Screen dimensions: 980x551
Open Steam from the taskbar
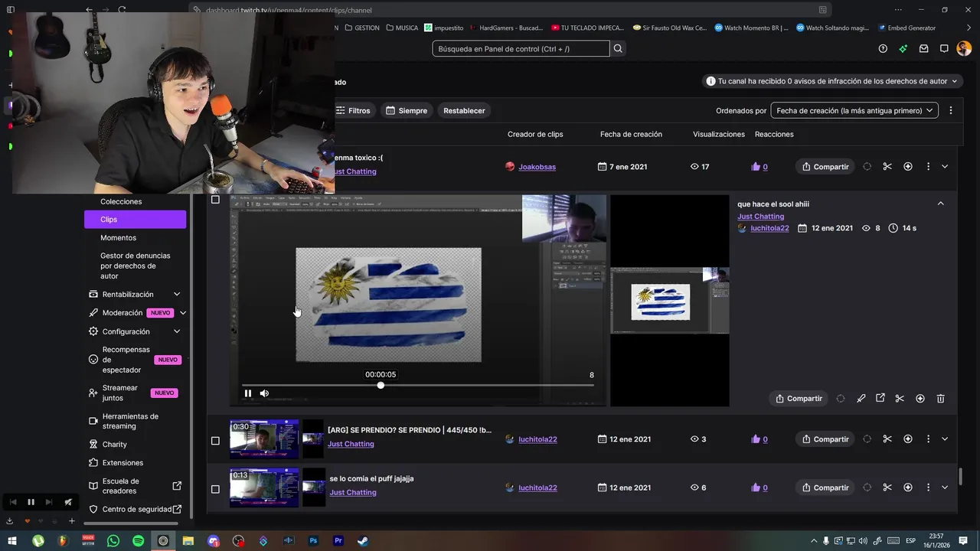point(363,541)
